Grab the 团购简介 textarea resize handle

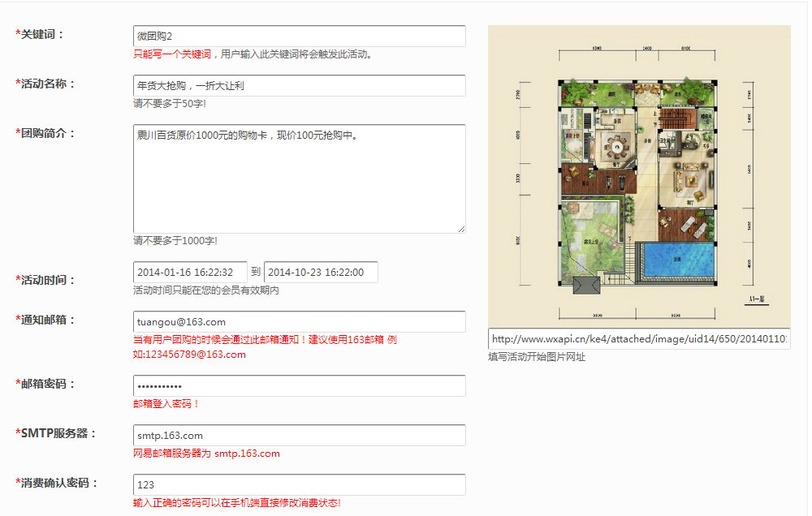pos(461,229)
